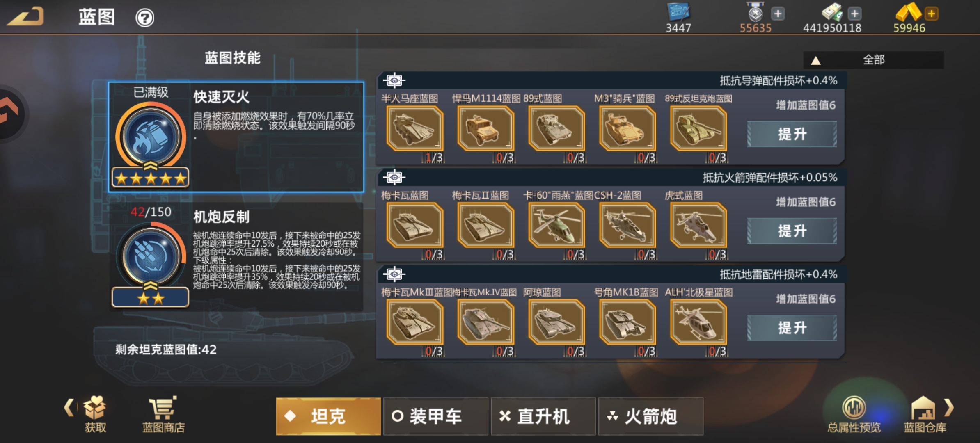Toggle eye icon on 抵抗导弹配件损坏 row
This screenshot has width=980, height=443.
click(394, 80)
